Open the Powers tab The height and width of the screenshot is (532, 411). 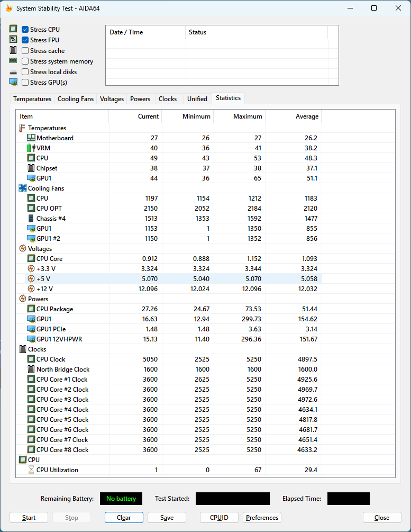coord(140,99)
